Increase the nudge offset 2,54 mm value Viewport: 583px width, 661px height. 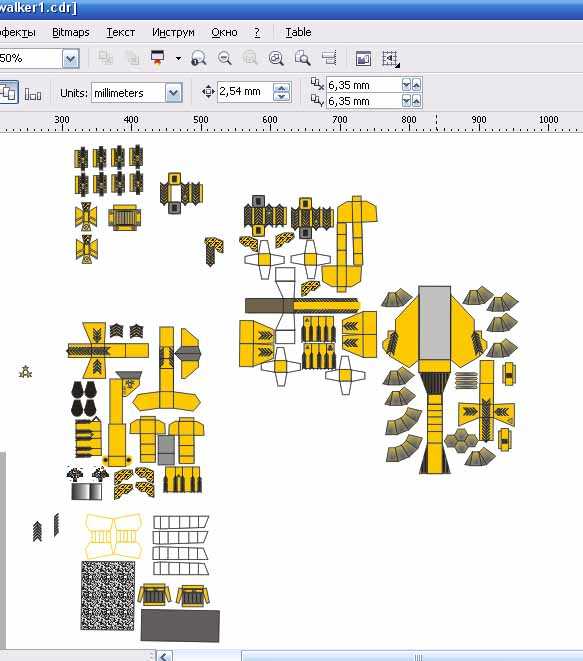(x=282, y=88)
